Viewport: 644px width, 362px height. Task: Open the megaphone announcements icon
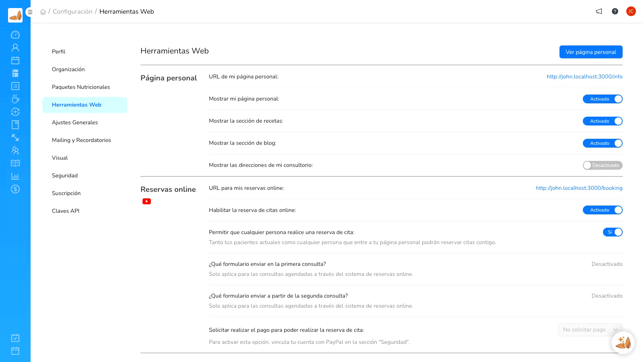(599, 11)
